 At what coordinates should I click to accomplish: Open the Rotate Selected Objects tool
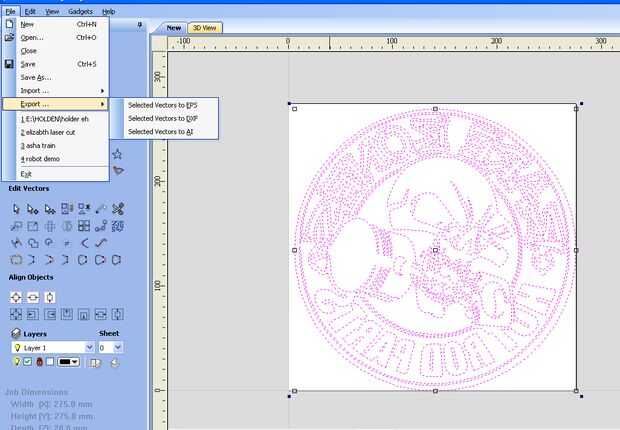[x=50, y=226]
